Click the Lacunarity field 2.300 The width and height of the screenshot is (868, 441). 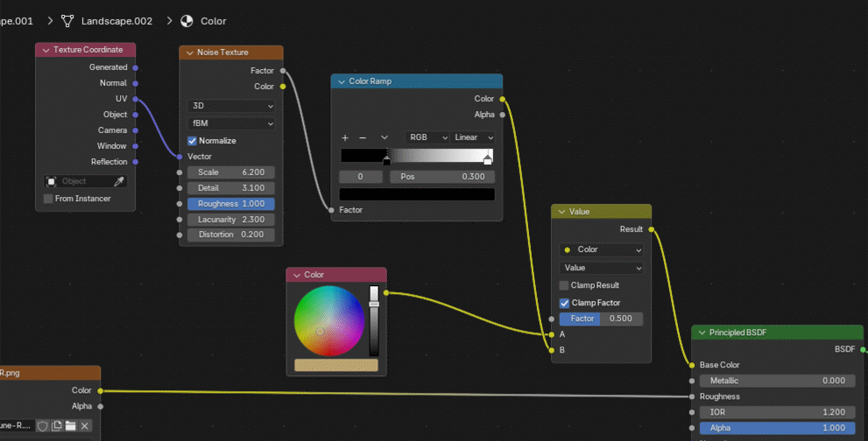(x=231, y=220)
